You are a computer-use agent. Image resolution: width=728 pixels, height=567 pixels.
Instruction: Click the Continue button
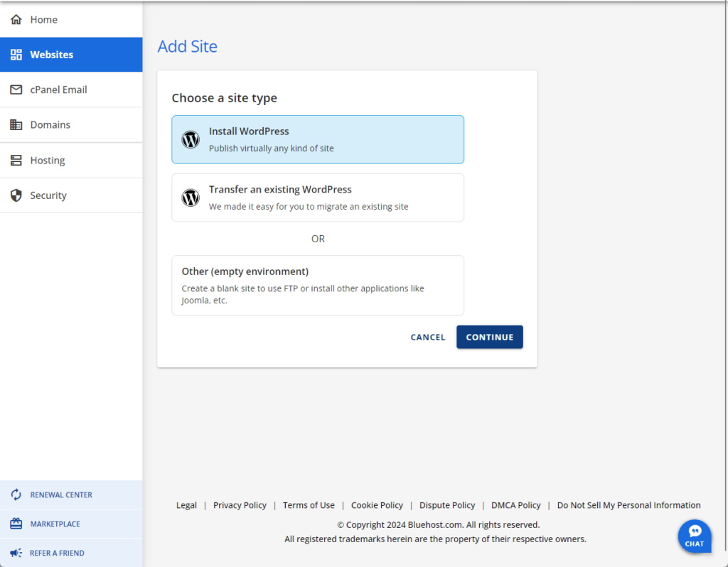489,337
